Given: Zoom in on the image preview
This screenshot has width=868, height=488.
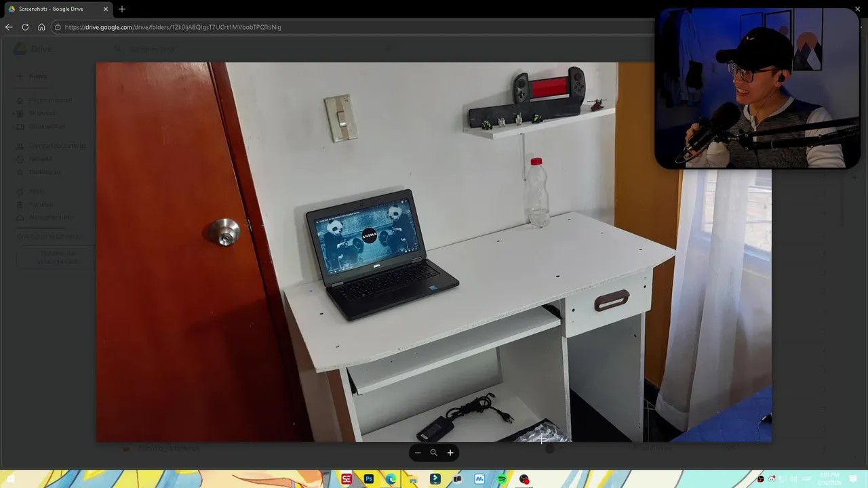Looking at the screenshot, I should 450,453.
